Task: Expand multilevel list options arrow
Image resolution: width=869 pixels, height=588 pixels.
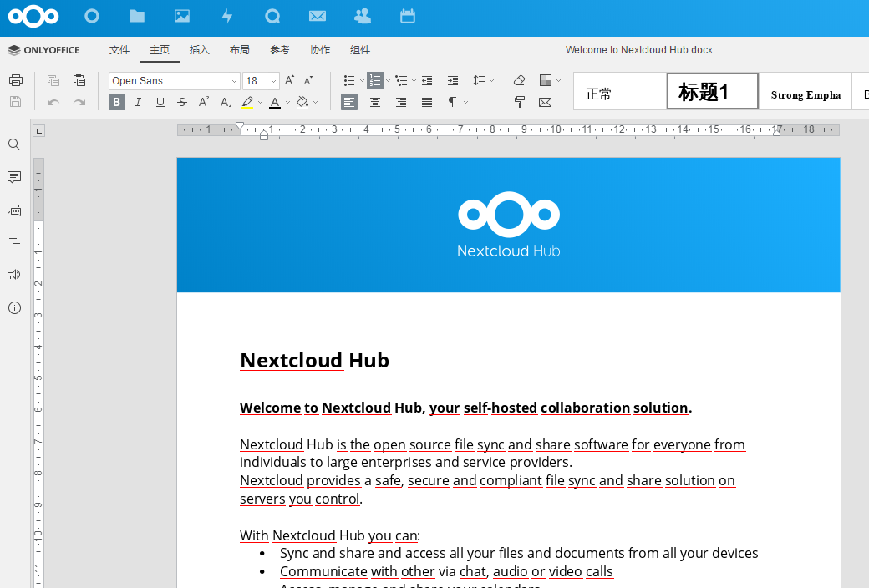Action: (x=414, y=81)
